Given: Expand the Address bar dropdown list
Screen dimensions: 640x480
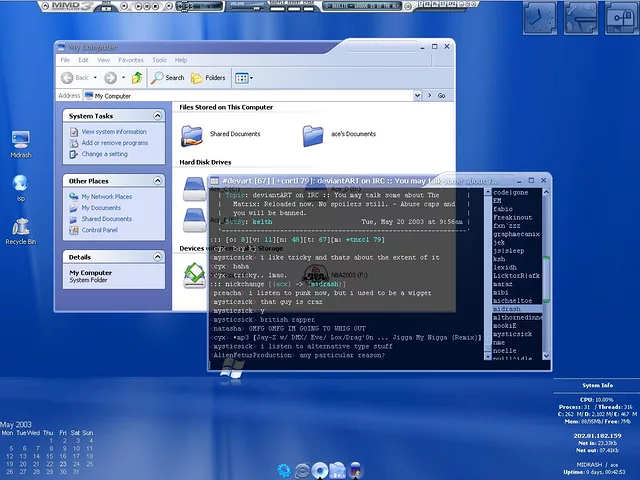Looking at the screenshot, I should point(417,96).
